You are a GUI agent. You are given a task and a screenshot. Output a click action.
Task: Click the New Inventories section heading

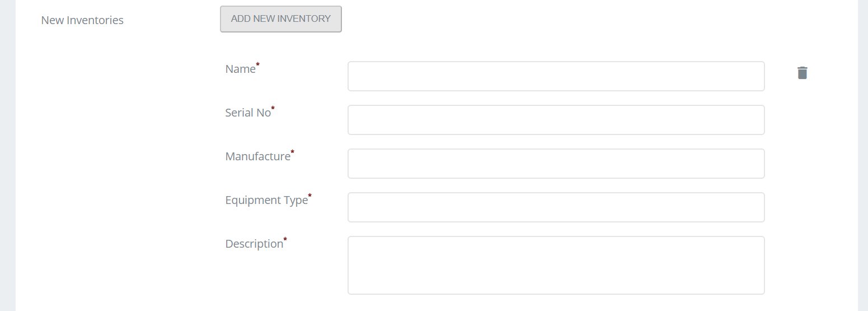pyautogui.click(x=82, y=20)
